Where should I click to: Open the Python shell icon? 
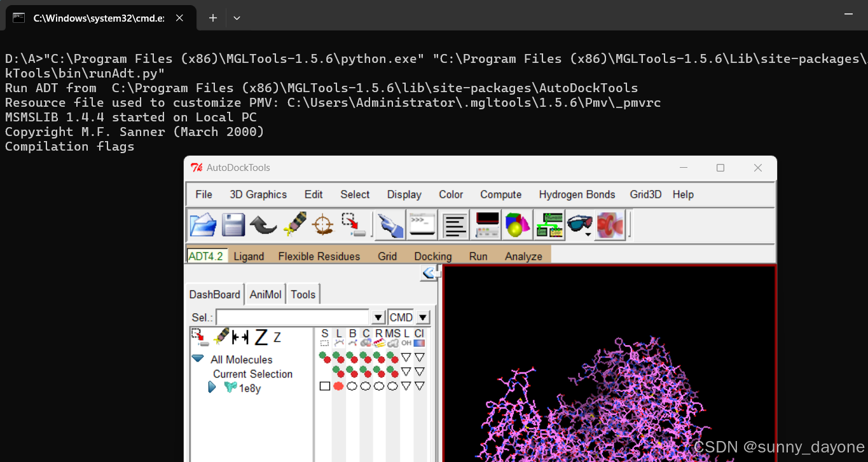(422, 225)
